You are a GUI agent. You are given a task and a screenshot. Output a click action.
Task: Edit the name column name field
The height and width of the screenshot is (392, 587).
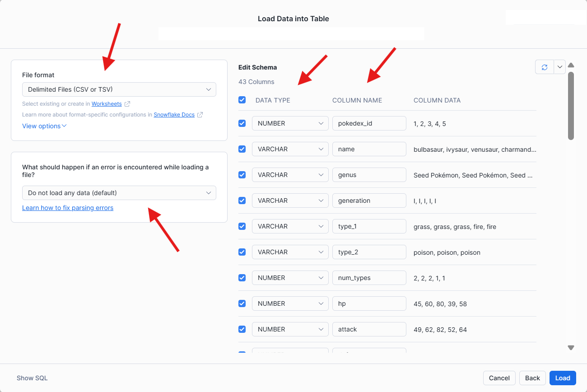click(369, 149)
